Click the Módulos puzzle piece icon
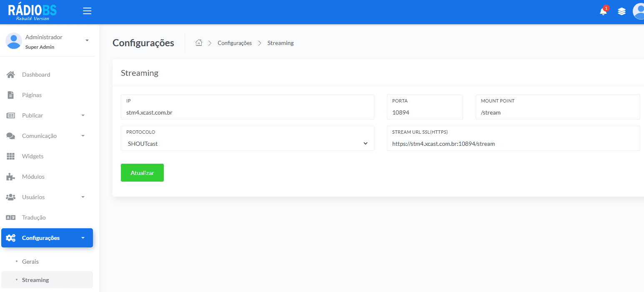 tap(11, 177)
